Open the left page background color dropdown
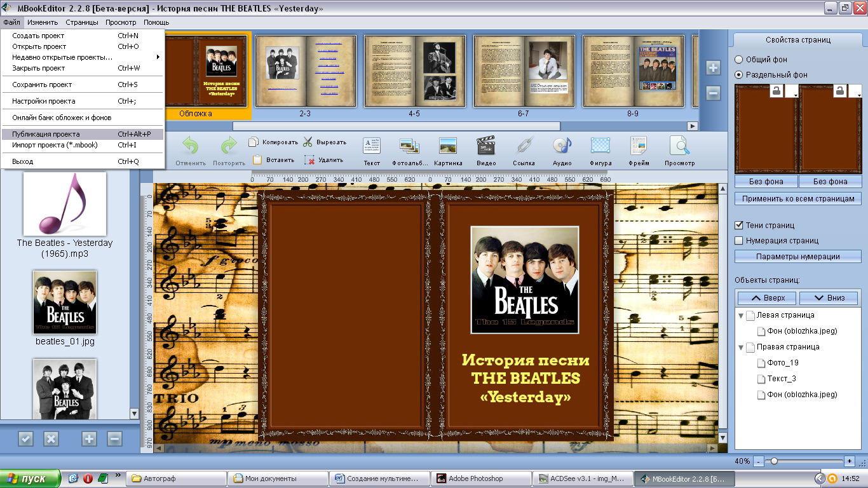 tap(791, 92)
